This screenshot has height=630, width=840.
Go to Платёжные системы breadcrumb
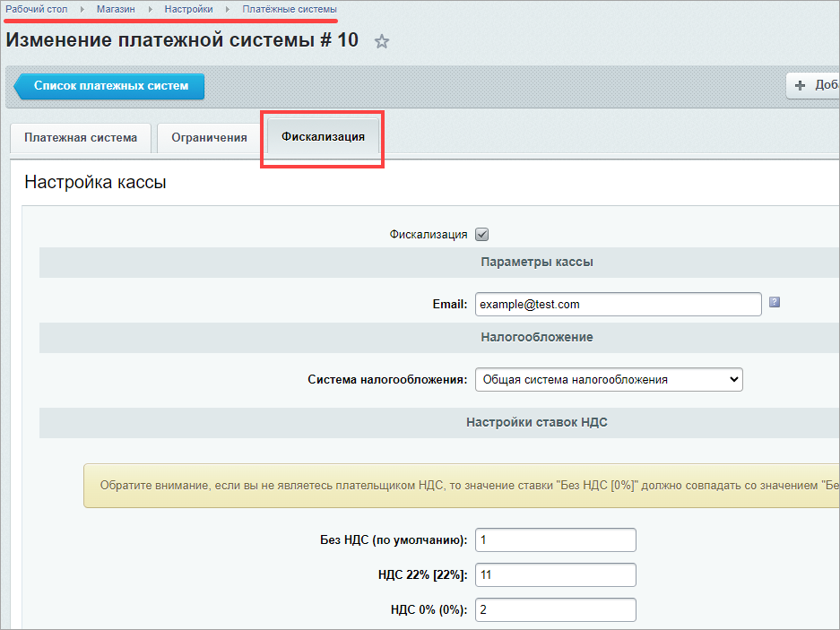pyautogui.click(x=290, y=9)
